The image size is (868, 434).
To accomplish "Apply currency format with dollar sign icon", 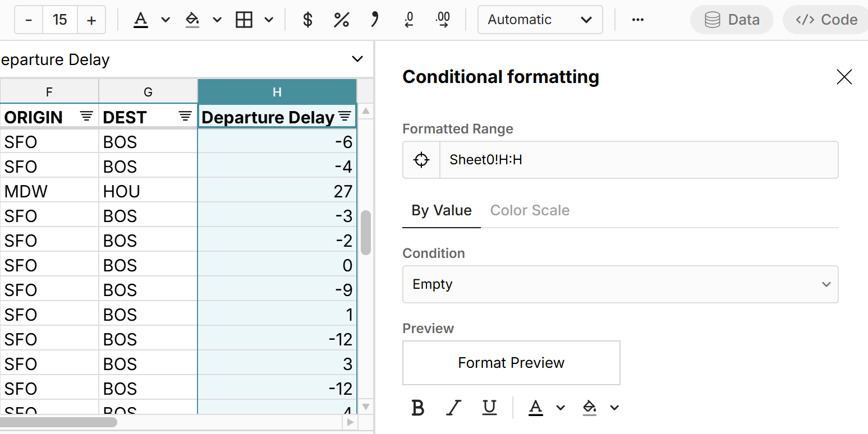I will (306, 20).
